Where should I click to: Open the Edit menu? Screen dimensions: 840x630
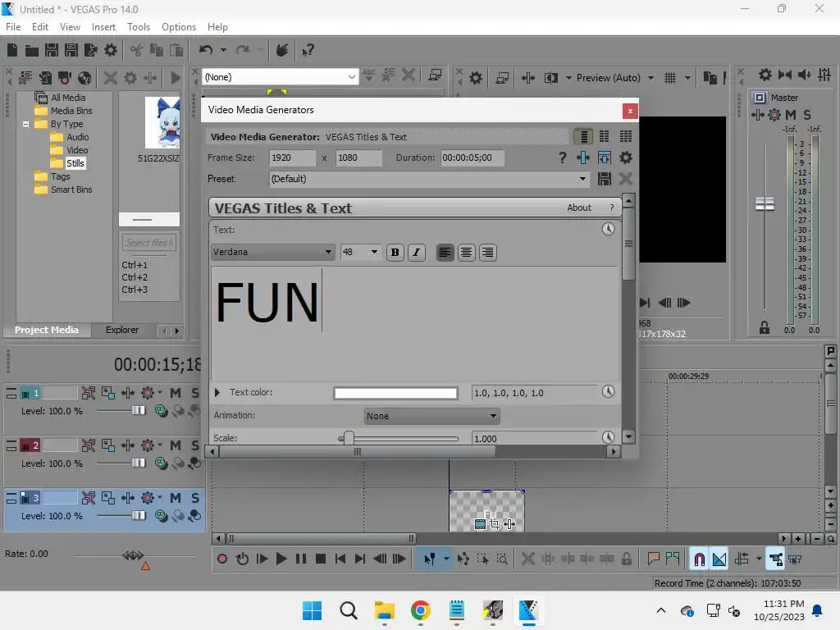(x=40, y=27)
